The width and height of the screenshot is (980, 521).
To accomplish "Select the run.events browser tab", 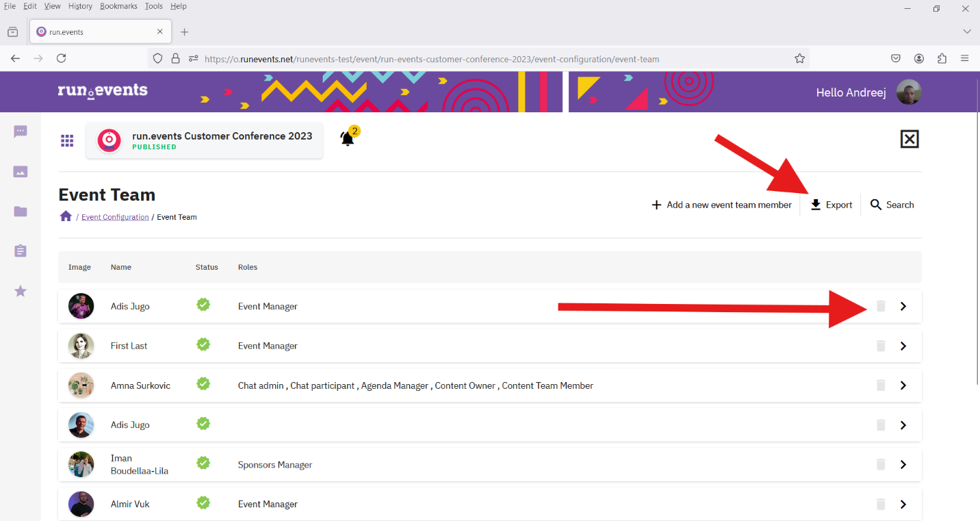I will tap(100, 32).
